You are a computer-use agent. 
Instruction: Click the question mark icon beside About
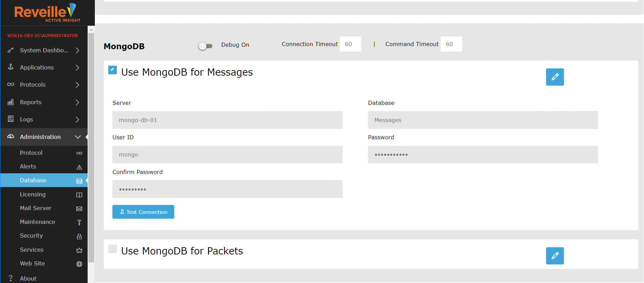pyautogui.click(x=11, y=278)
